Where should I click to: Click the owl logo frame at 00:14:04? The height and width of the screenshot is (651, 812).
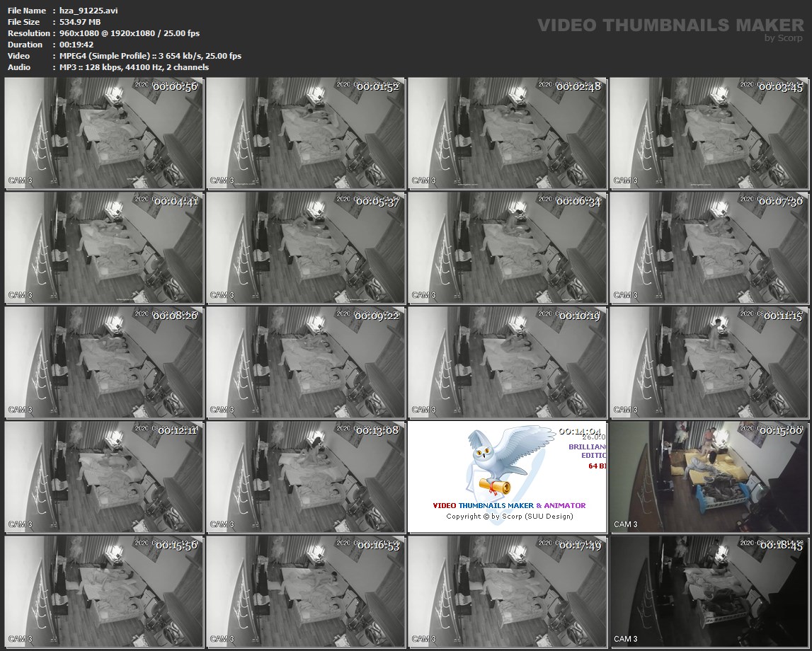click(x=507, y=477)
